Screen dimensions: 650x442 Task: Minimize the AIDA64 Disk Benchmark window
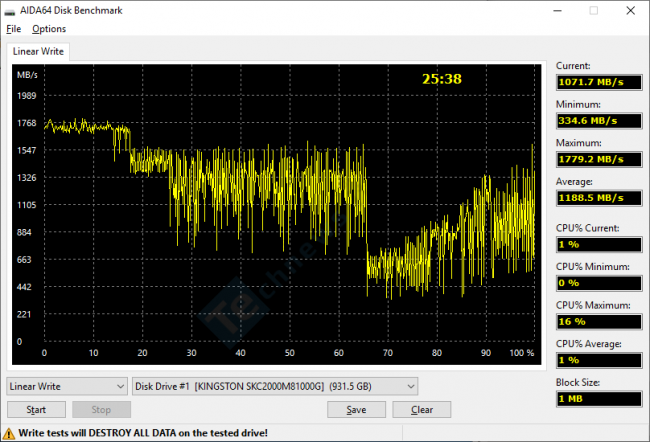point(558,11)
